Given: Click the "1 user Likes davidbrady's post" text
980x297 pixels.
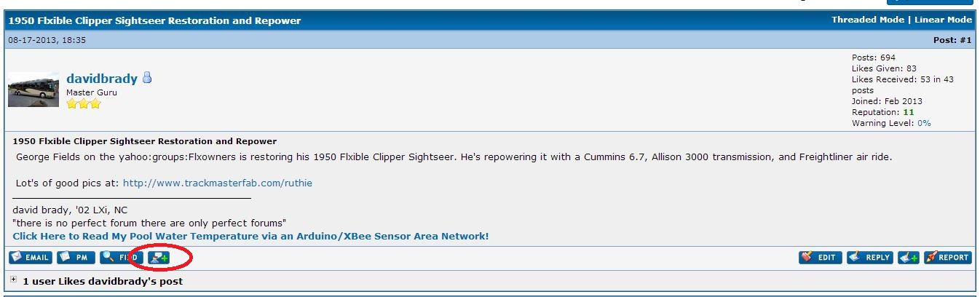Looking at the screenshot, I should (x=103, y=280).
